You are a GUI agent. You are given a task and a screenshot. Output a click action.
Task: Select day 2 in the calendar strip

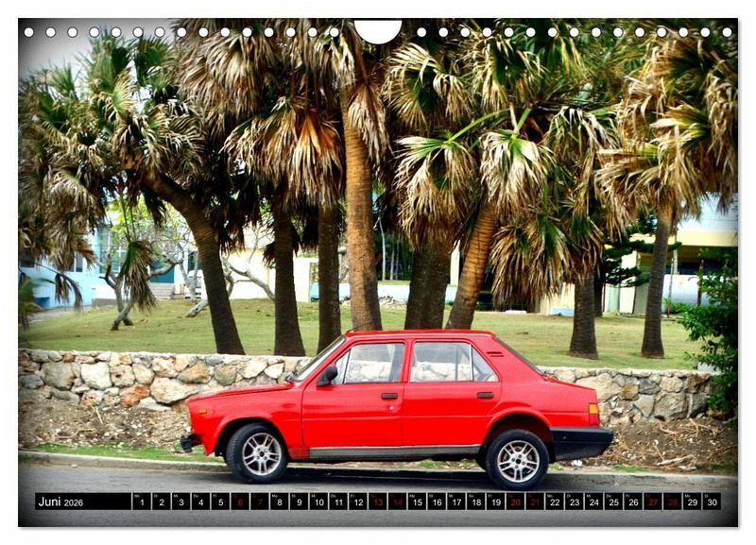click(161, 502)
